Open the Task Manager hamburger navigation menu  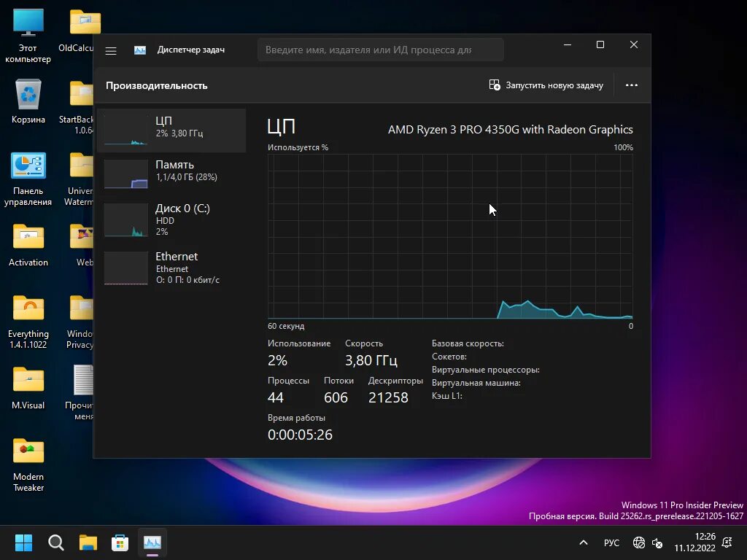click(111, 50)
